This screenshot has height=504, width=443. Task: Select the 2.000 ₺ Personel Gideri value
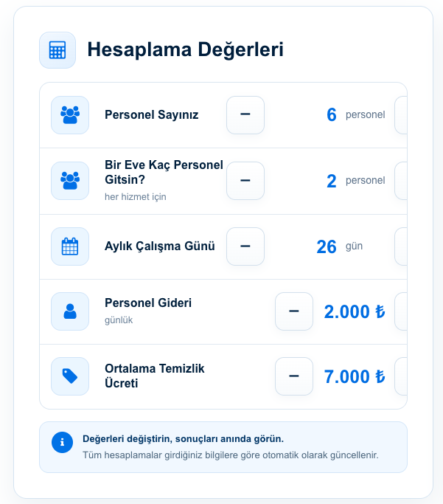click(355, 312)
